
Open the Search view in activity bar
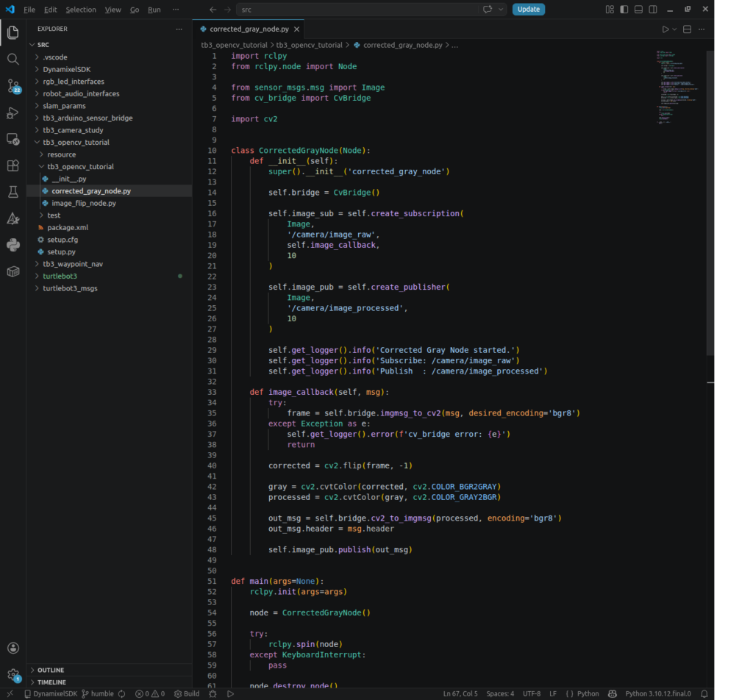(x=13, y=59)
